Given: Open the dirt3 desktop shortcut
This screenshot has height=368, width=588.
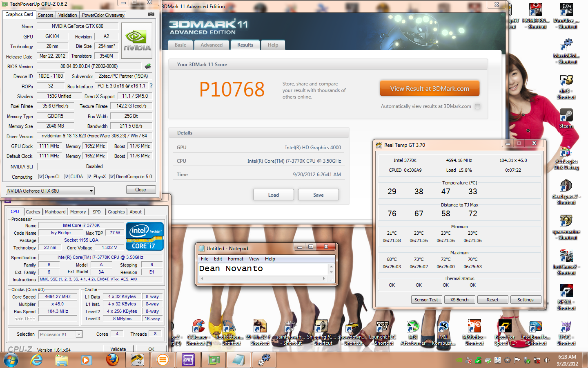Looking at the screenshot, I should pos(566,87).
